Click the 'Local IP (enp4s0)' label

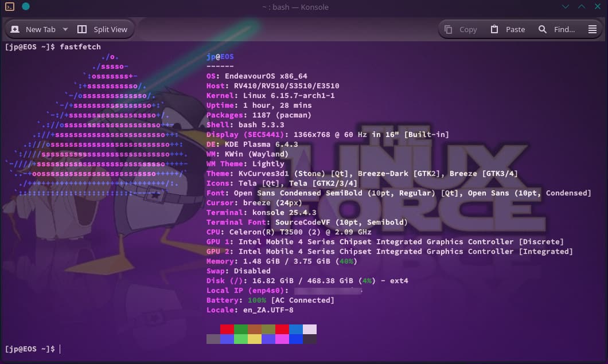click(x=245, y=291)
